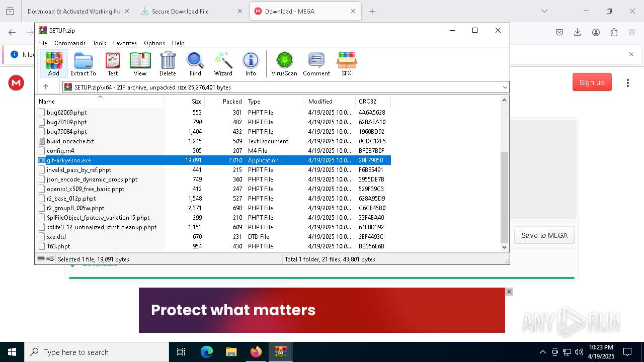Screen dimensions: 644x362
Task: Select file bug78189.phpt
Action: click(x=213, y=122)
